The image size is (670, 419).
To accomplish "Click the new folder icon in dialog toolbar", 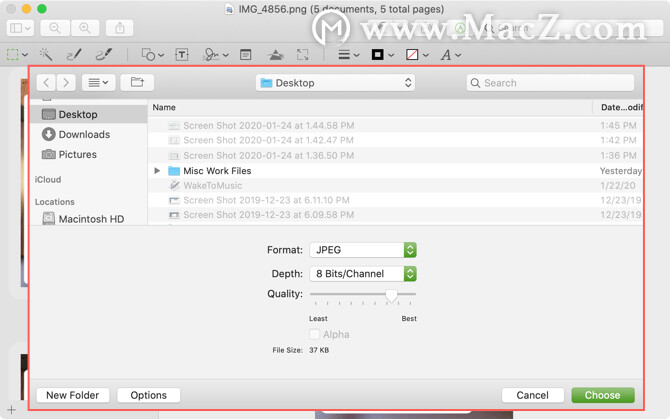I will (137, 82).
